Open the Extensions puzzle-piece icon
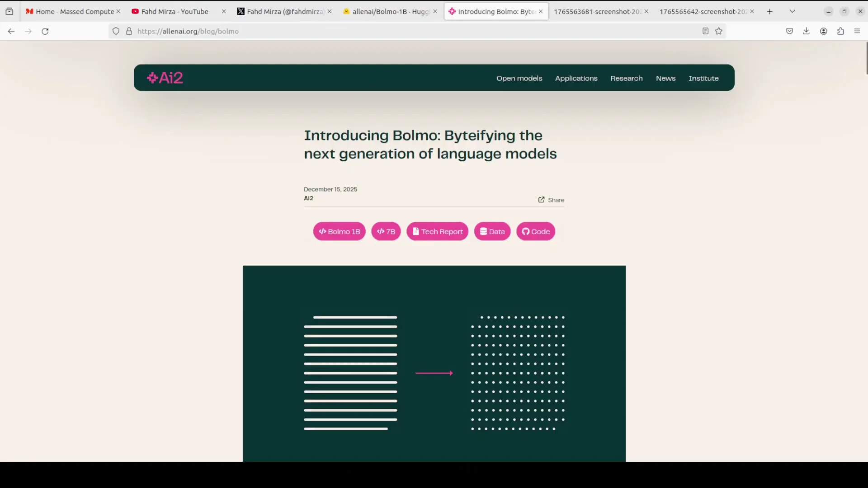Image resolution: width=868 pixels, height=488 pixels. click(x=841, y=31)
